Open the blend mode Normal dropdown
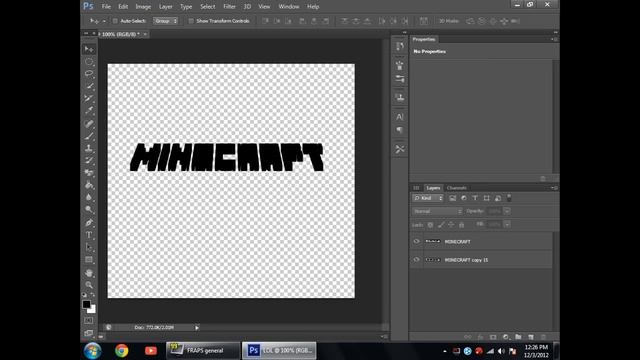The width and height of the screenshot is (640, 360). (x=437, y=211)
